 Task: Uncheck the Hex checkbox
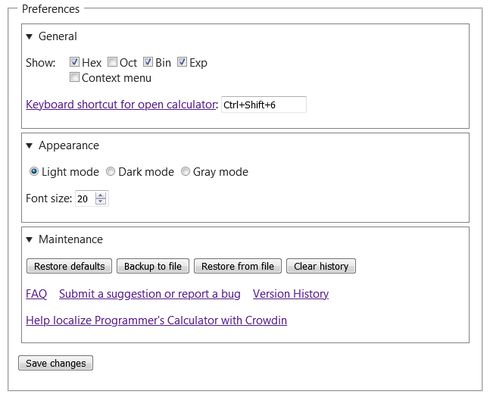point(74,62)
